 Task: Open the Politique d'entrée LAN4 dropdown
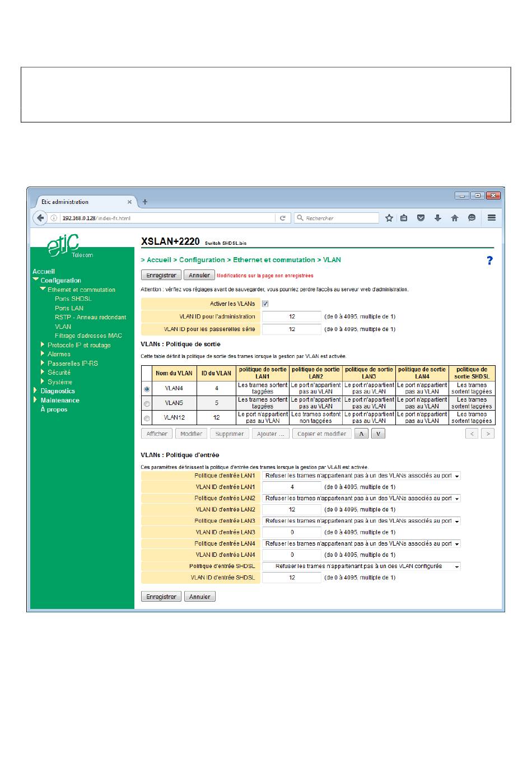[x=362, y=543]
